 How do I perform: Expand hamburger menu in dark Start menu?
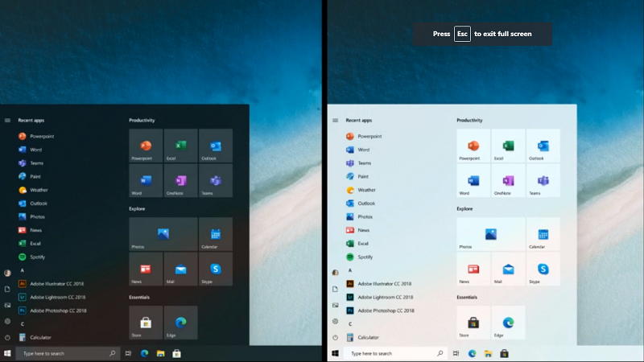tap(7, 120)
